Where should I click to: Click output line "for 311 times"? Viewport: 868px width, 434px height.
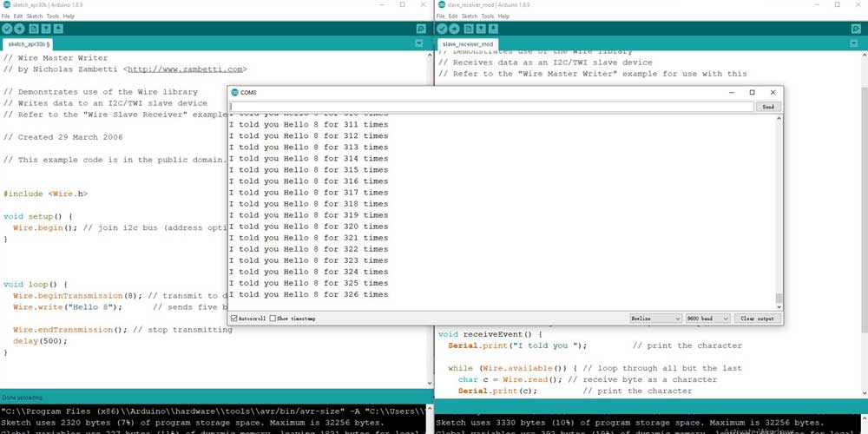pyautogui.click(x=308, y=124)
